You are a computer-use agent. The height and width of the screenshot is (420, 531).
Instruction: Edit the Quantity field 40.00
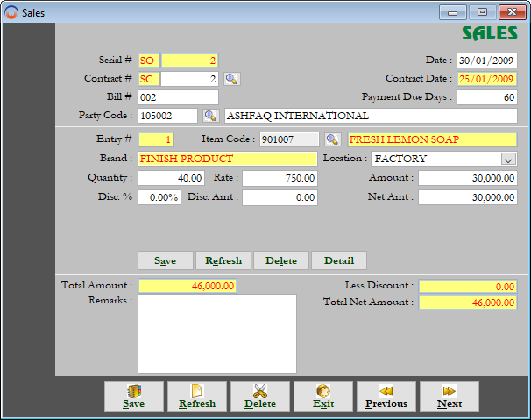point(172,178)
